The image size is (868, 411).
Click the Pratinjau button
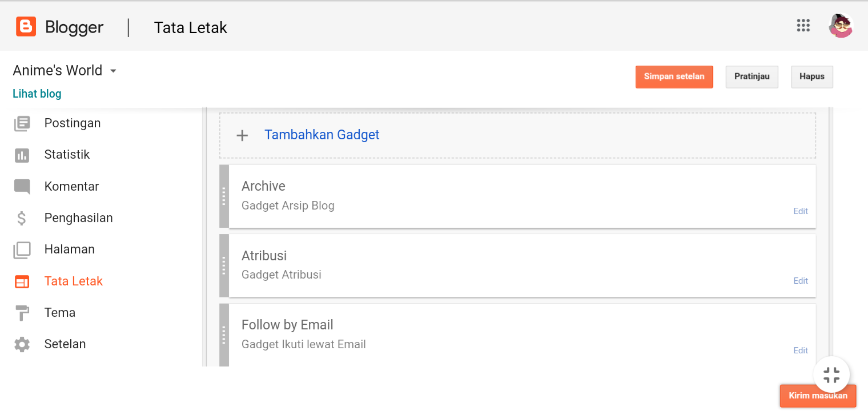[752, 76]
